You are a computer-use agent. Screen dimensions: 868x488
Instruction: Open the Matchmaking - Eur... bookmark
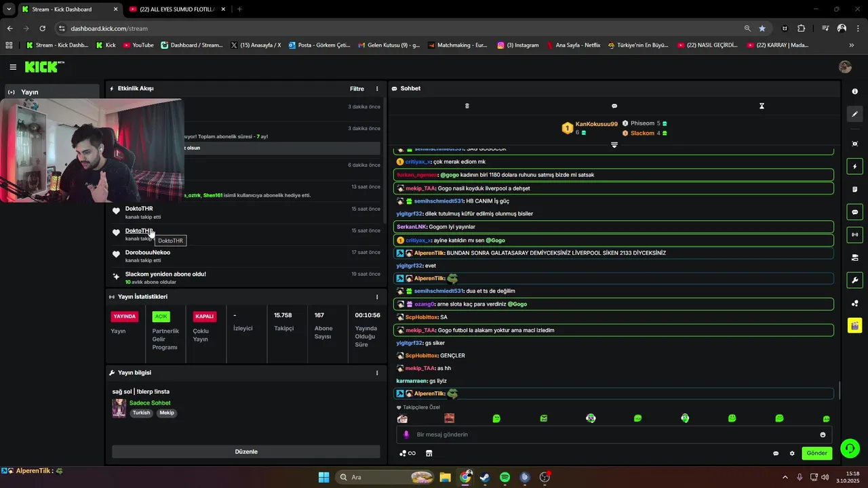click(x=458, y=45)
